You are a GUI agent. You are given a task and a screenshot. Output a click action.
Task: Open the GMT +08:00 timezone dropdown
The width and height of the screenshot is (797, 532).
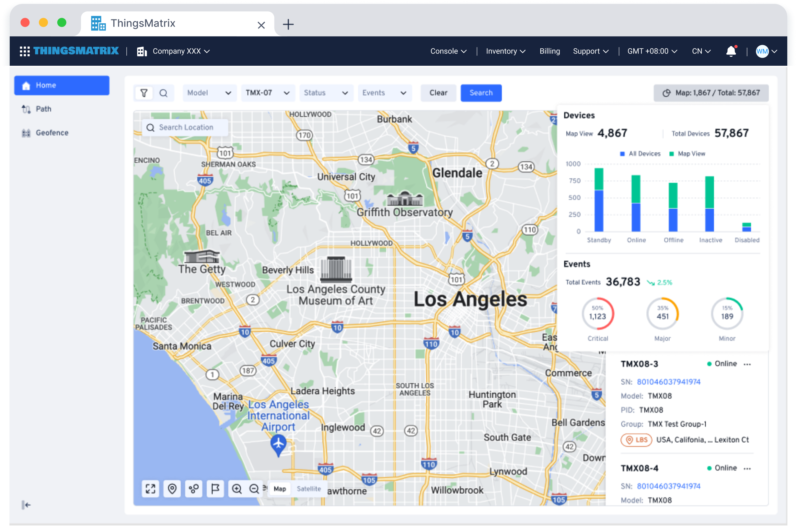(x=652, y=51)
